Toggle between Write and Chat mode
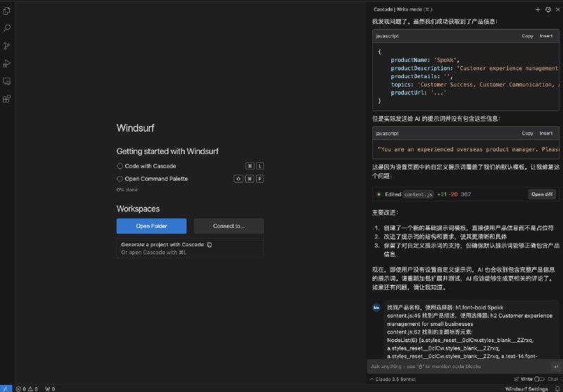 [539, 379]
